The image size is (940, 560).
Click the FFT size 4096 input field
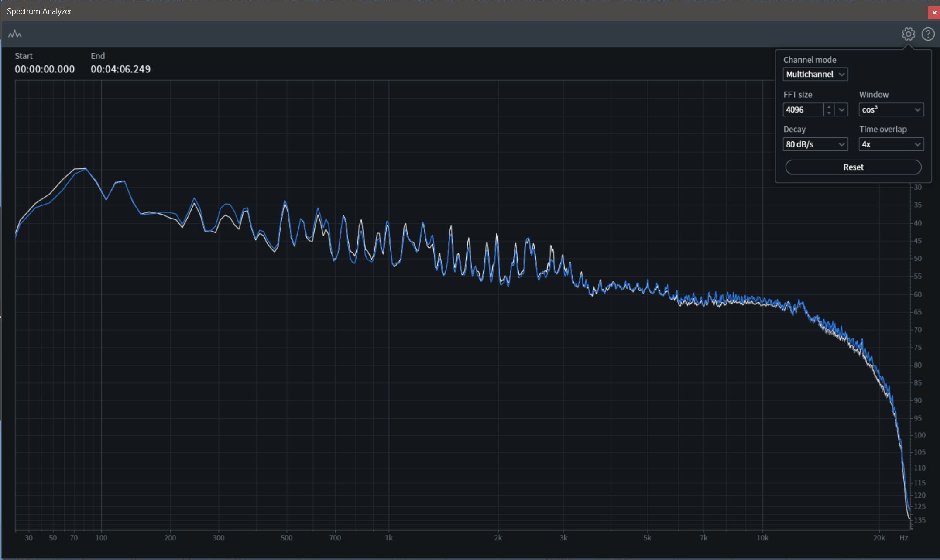click(803, 110)
